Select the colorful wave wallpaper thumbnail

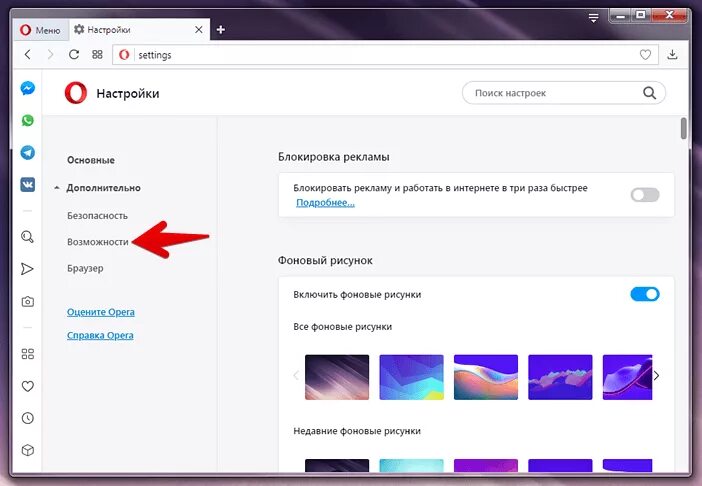486,377
